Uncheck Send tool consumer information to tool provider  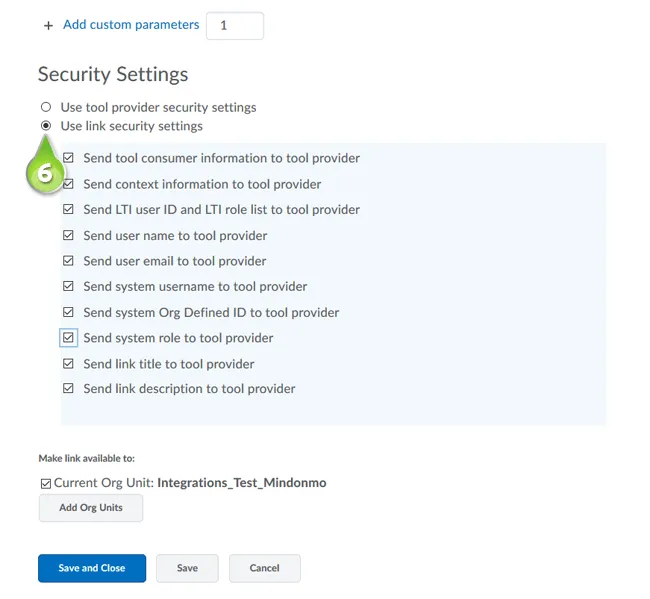tap(69, 158)
